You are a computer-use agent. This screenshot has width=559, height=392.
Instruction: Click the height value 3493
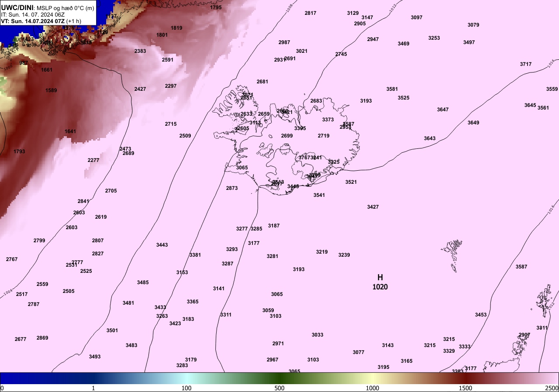[x=95, y=357]
